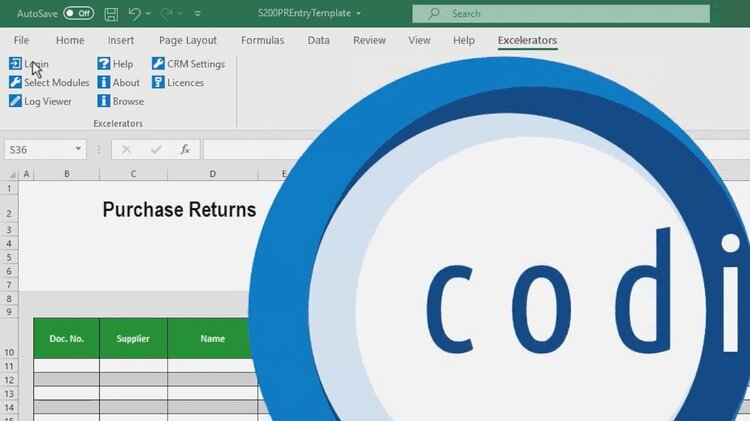The image size is (750, 421).
Task: Expand the S200PREntryTemplate title dropdown
Action: click(358, 13)
